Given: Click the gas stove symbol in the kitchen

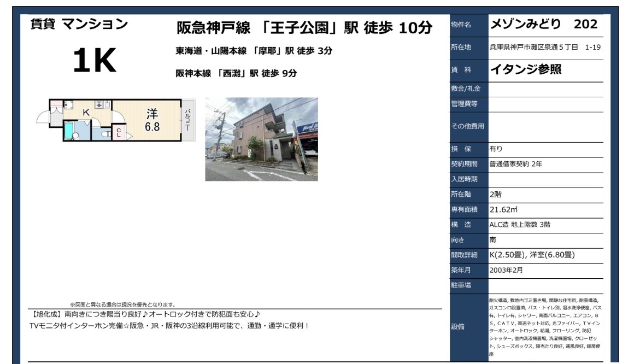Looking at the screenshot, I should click(x=99, y=104).
